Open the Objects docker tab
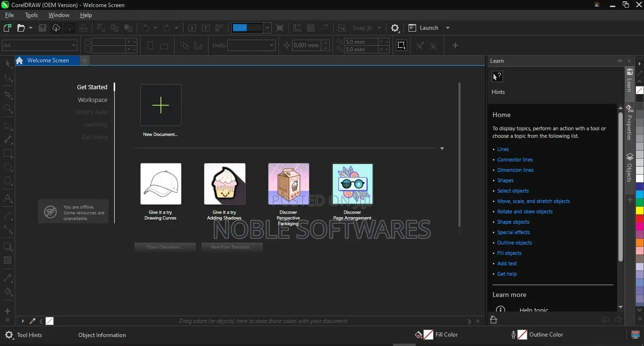 point(629,168)
